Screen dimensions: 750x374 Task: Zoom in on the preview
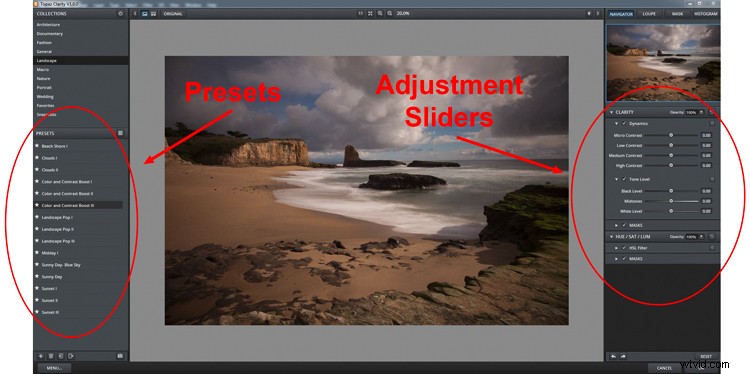(x=380, y=14)
